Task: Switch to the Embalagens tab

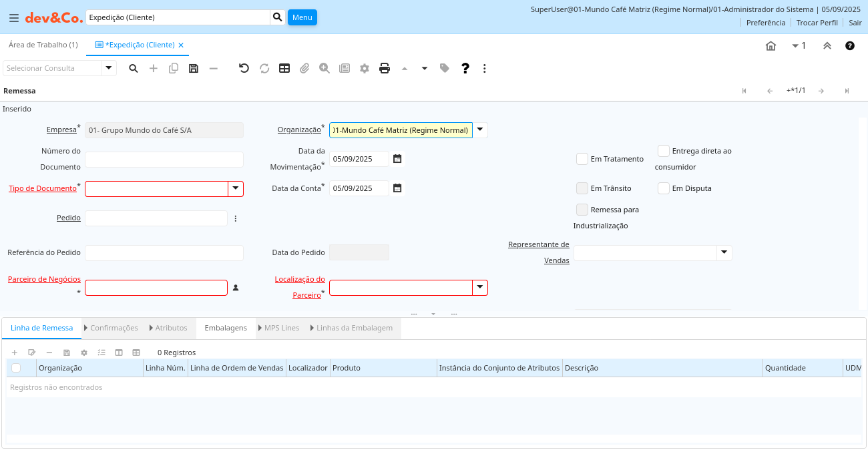Action: coord(226,328)
